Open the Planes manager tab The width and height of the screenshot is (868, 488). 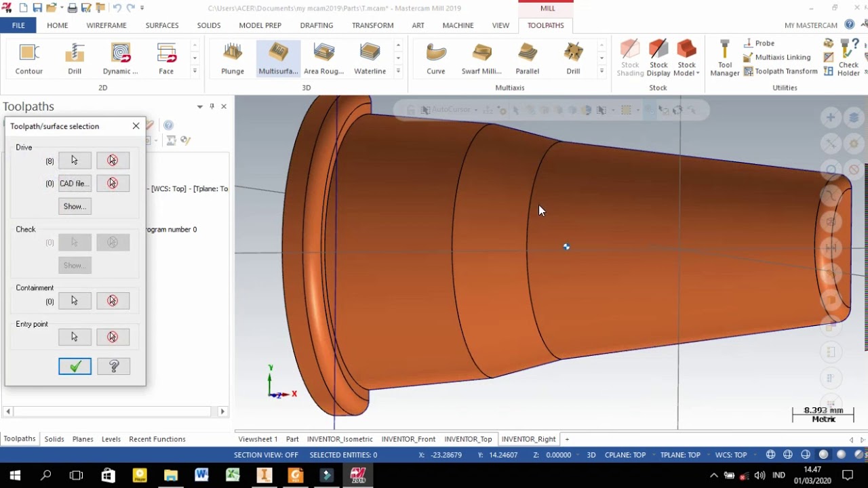[x=83, y=439]
